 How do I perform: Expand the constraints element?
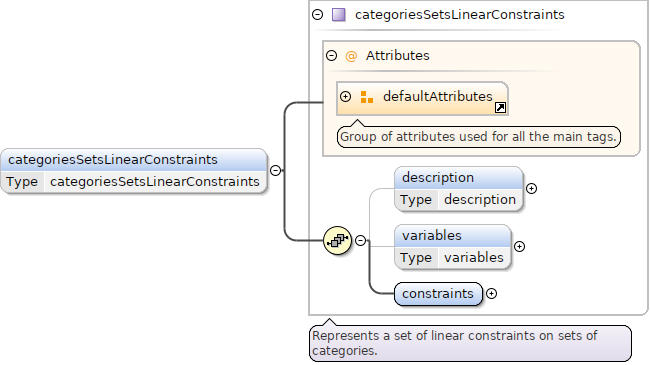coord(491,294)
